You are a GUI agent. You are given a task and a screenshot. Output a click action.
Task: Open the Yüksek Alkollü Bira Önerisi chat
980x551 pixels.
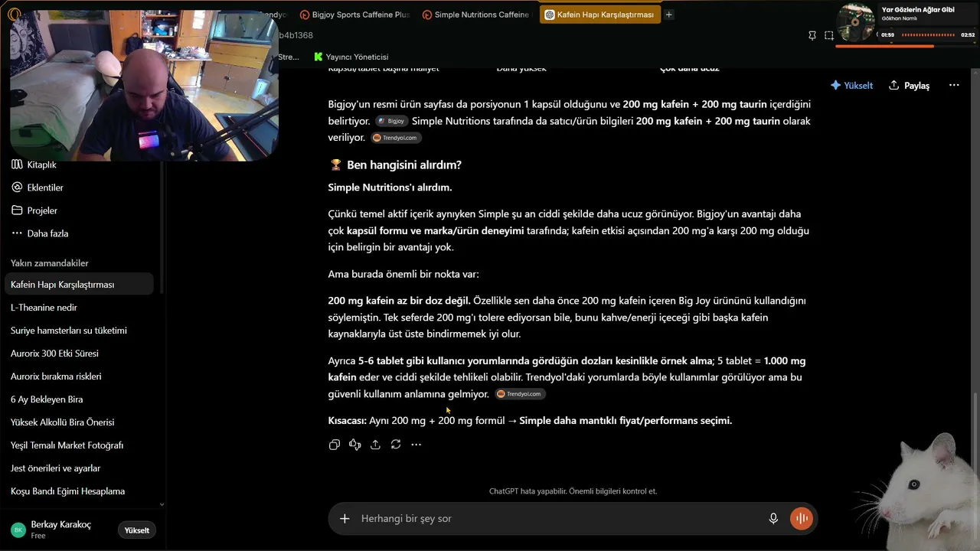pos(79,422)
